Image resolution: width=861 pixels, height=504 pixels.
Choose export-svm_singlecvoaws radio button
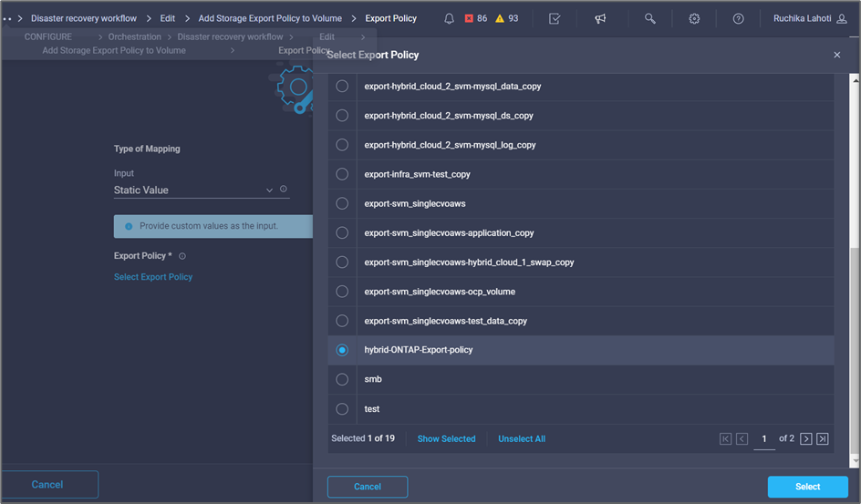point(342,203)
